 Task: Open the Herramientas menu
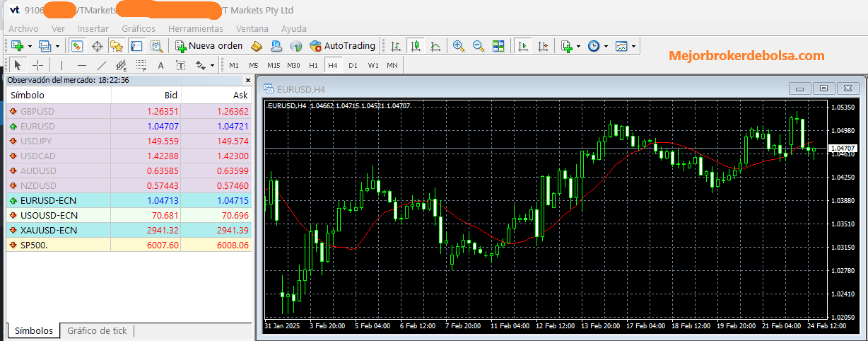196,28
